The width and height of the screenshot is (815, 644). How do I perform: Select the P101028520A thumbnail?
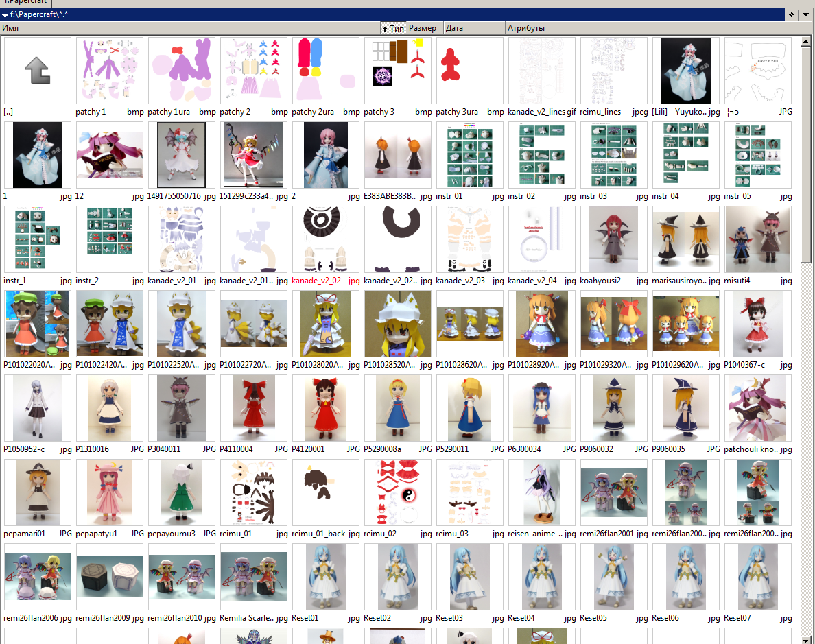pos(398,323)
